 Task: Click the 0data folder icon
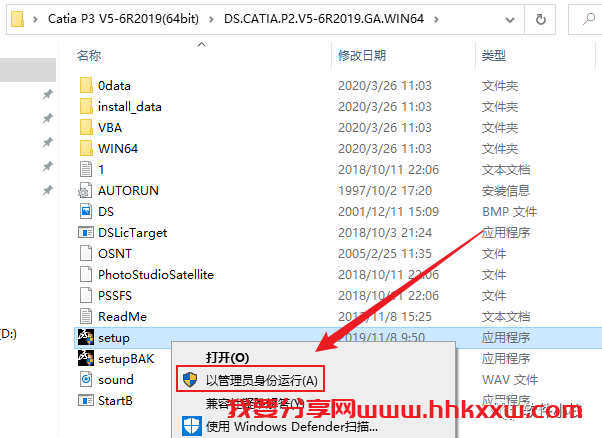(86, 85)
